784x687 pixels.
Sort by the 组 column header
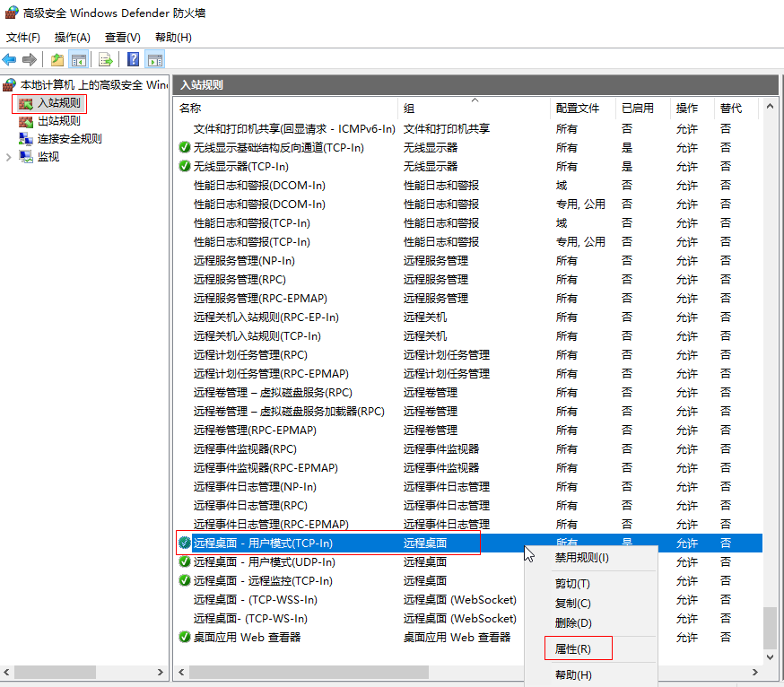[475, 108]
